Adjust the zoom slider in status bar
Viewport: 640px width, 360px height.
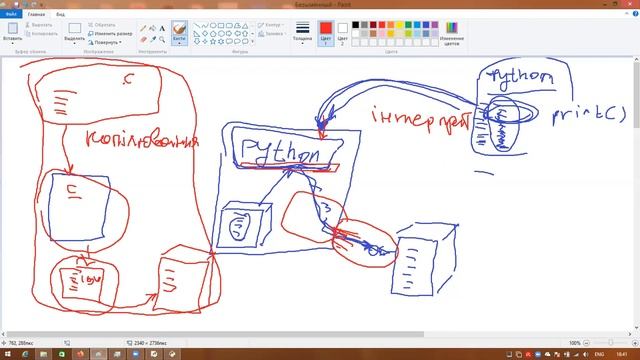(611, 343)
